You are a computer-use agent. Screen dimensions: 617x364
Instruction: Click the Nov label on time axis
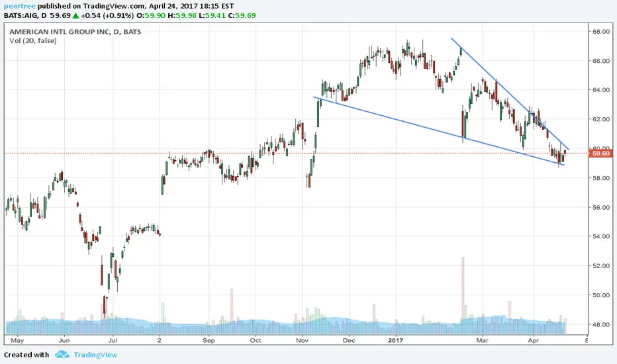pos(302,340)
